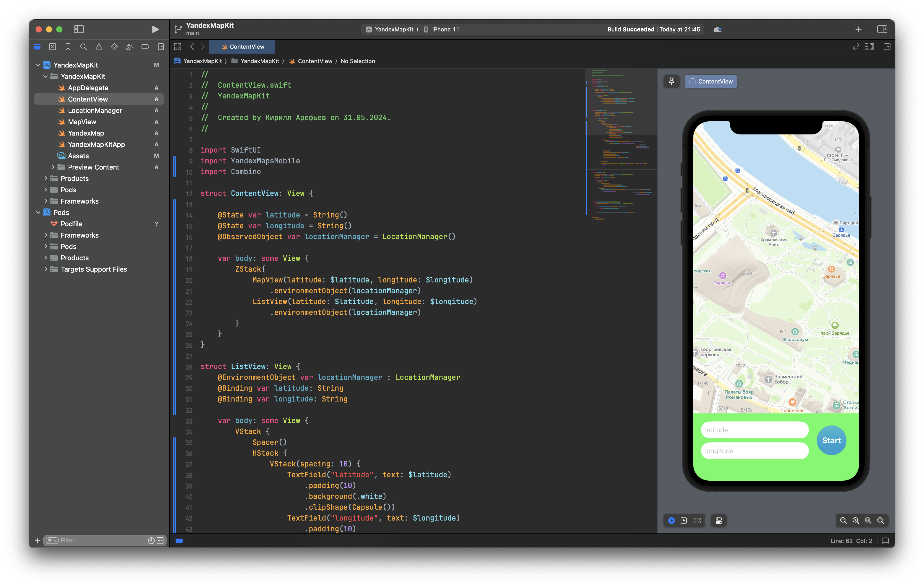Toggle the left navigator sidebar
The image size is (924, 586).
79,29
